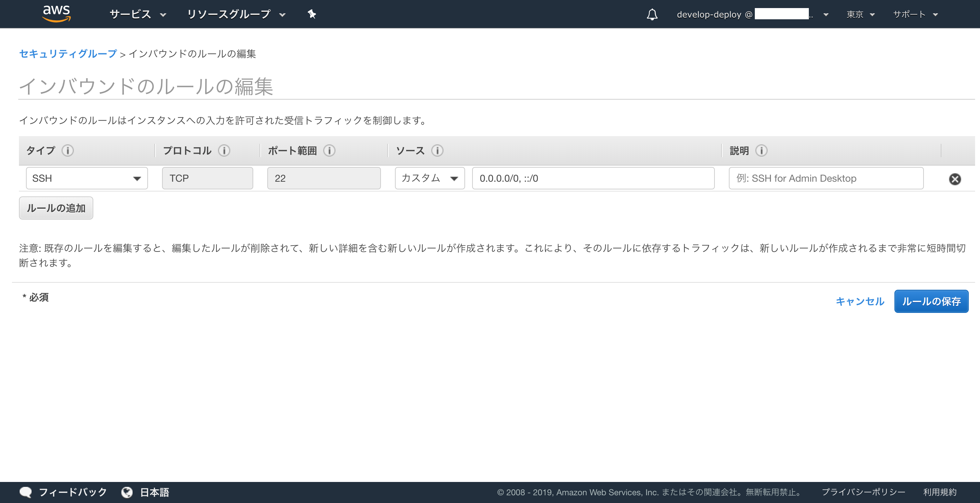Open the リソースグループ menu
This screenshot has width=980, height=503.
(x=236, y=14)
